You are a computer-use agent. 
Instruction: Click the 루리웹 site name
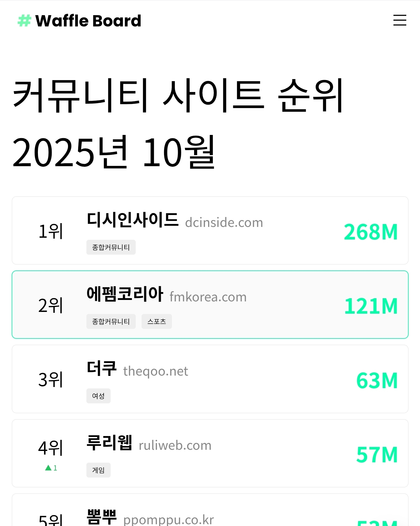click(x=109, y=442)
